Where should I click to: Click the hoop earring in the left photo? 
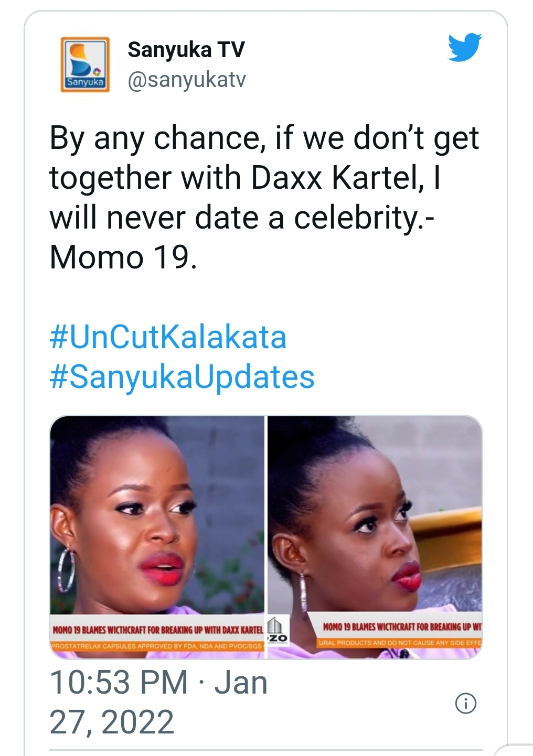tap(67, 570)
